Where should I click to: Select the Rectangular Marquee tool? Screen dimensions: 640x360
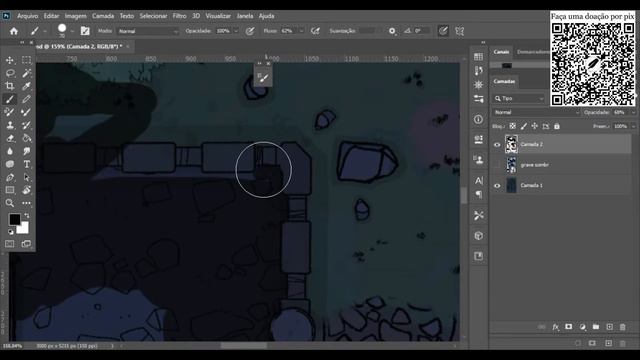point(27,60)
